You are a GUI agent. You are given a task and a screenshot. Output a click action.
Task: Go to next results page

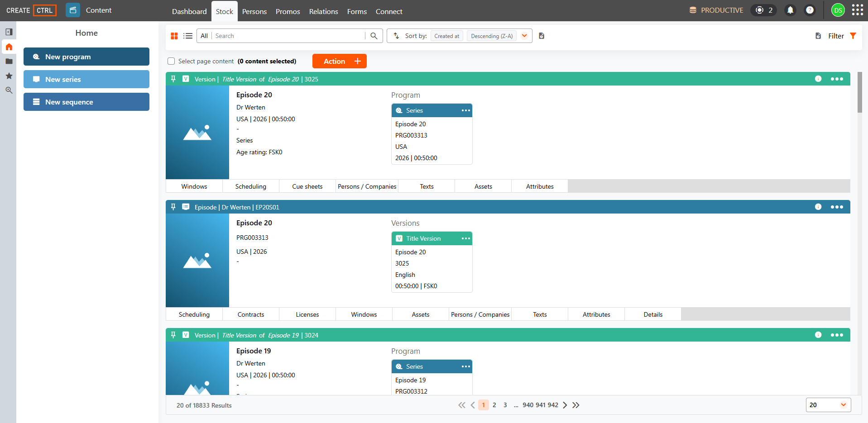pyautogui.click(x=565, y=405)
